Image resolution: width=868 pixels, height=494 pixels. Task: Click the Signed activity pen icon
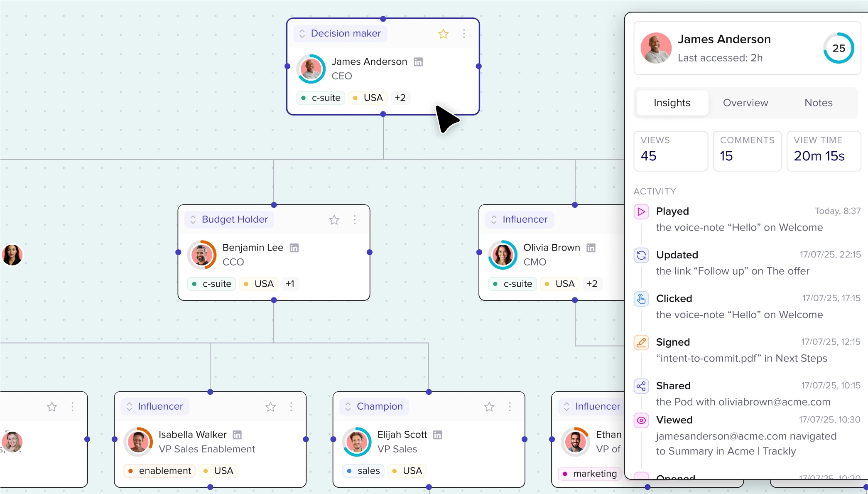[641, 342]
